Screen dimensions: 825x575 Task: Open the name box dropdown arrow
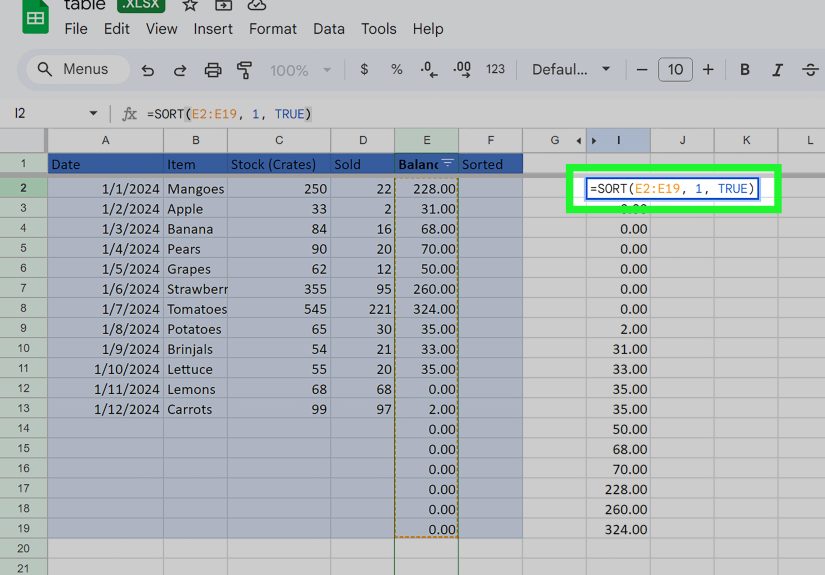93,113
